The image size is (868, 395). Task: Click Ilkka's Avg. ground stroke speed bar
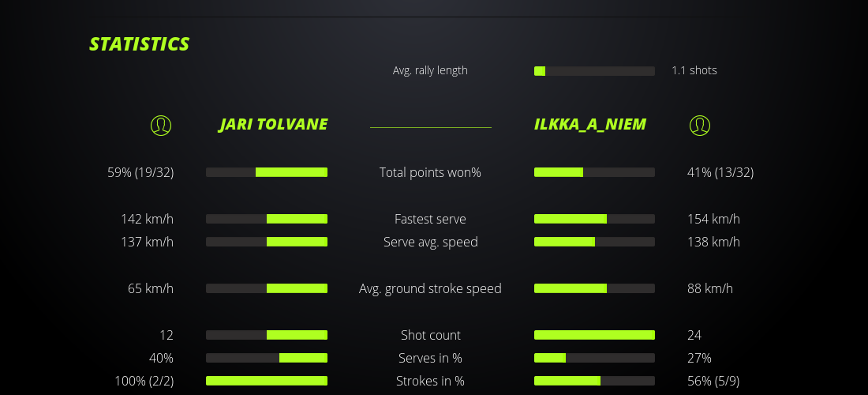[594, 288]
